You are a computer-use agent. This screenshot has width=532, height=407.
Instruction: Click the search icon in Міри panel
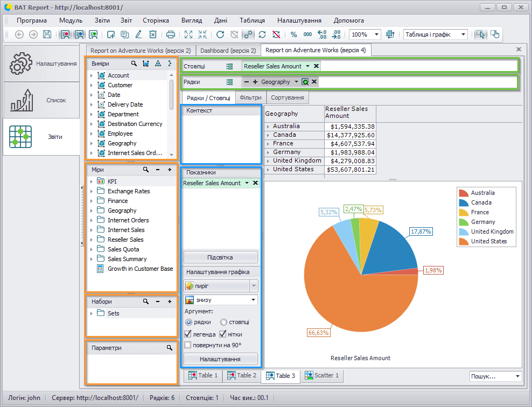pos(146,169)
